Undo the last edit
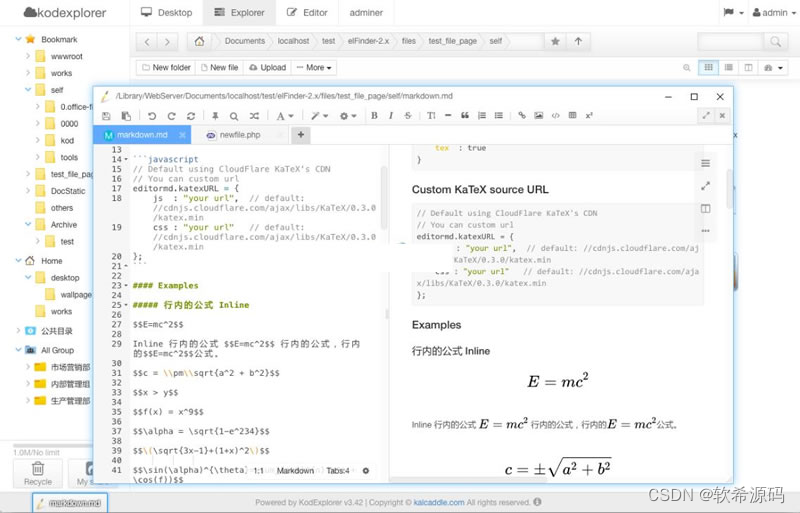The image size is (800, 513). (x=152, y=116)
